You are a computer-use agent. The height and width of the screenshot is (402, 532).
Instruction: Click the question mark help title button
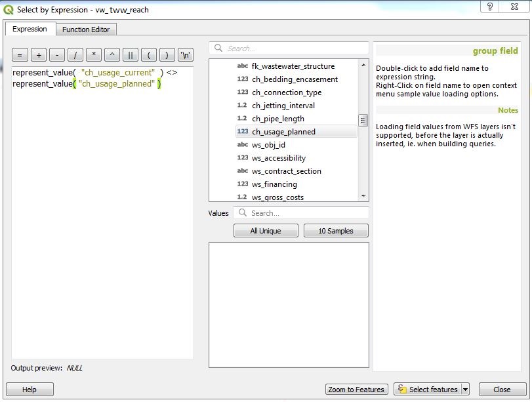click(490, 7)
